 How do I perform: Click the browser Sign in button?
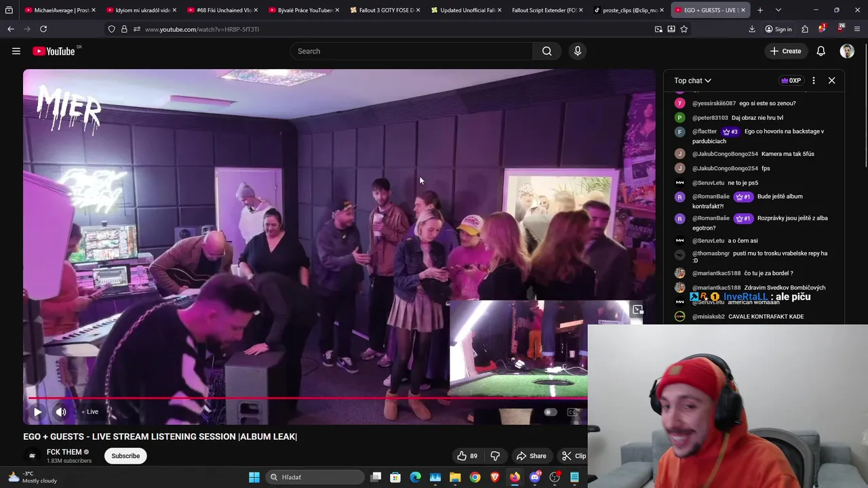click(x=778, y=29)
